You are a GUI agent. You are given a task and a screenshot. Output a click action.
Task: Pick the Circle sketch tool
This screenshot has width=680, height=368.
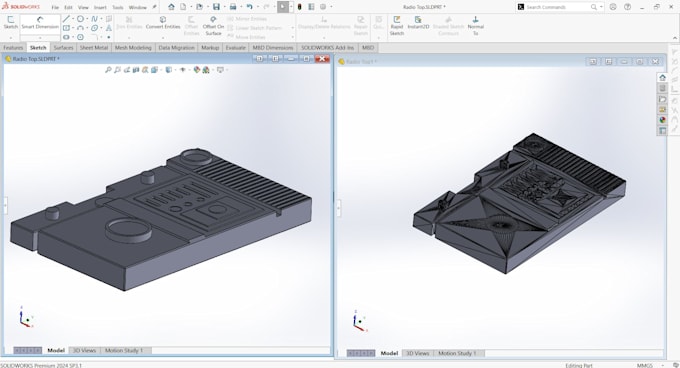[80, 19]
